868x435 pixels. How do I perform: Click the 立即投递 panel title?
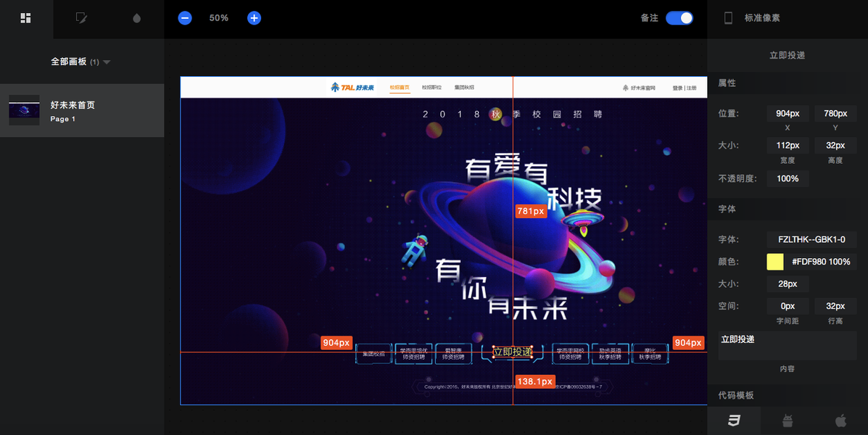click(788, 55)
